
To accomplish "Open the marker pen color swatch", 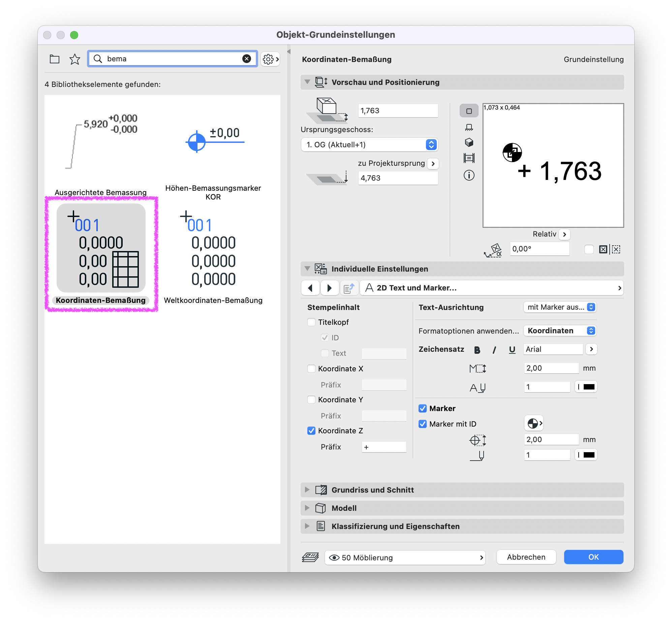I will (586, 455).
